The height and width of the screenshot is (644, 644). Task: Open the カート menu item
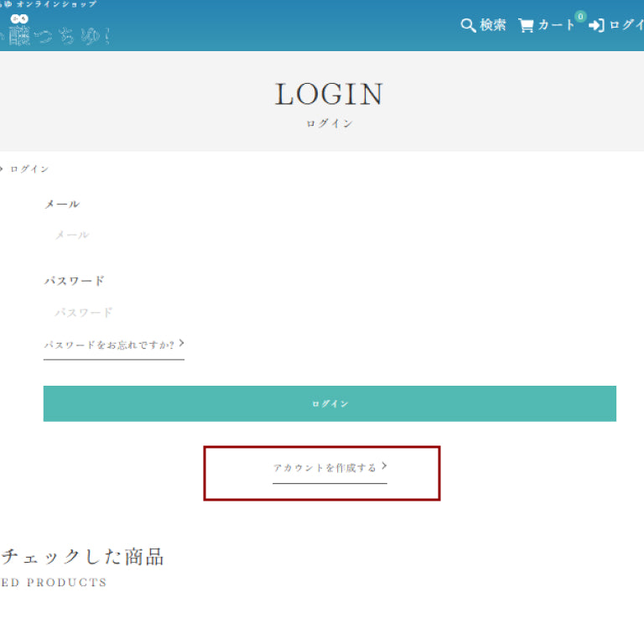click(556, 25)
